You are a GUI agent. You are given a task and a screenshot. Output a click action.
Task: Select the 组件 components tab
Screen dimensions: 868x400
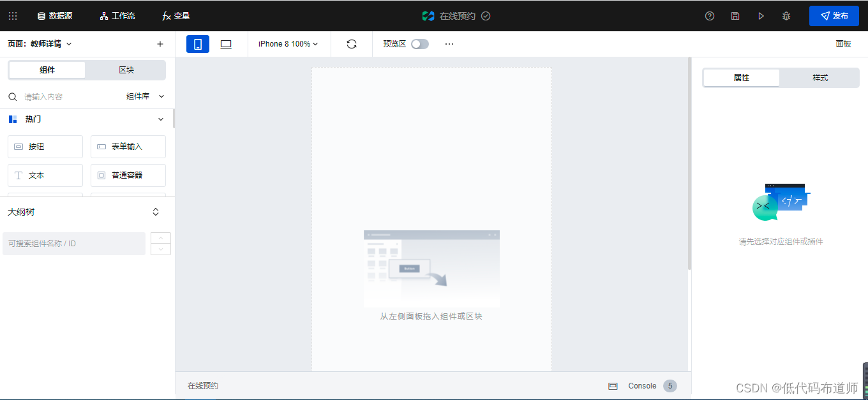click(x=47, y=70)
